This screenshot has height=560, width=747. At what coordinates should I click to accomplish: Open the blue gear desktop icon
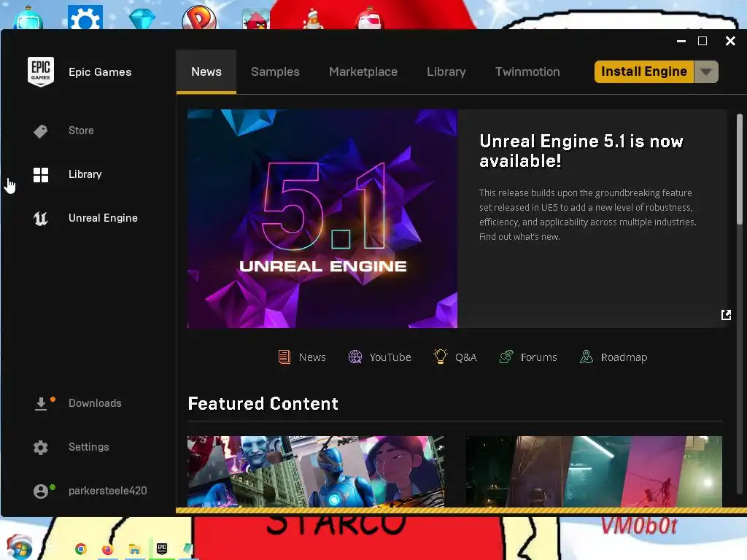point(85,17)
